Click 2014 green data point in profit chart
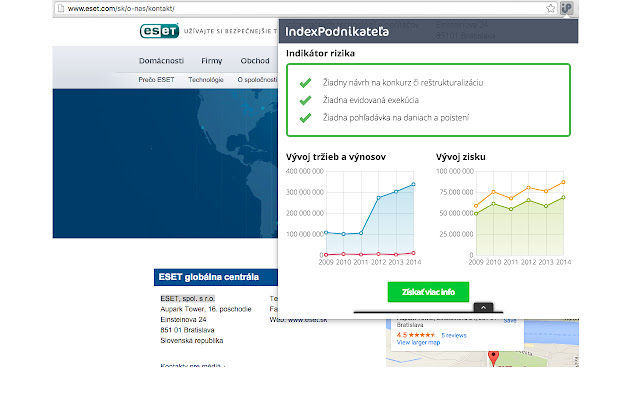The image size is (640, 400). click(564, 197)
